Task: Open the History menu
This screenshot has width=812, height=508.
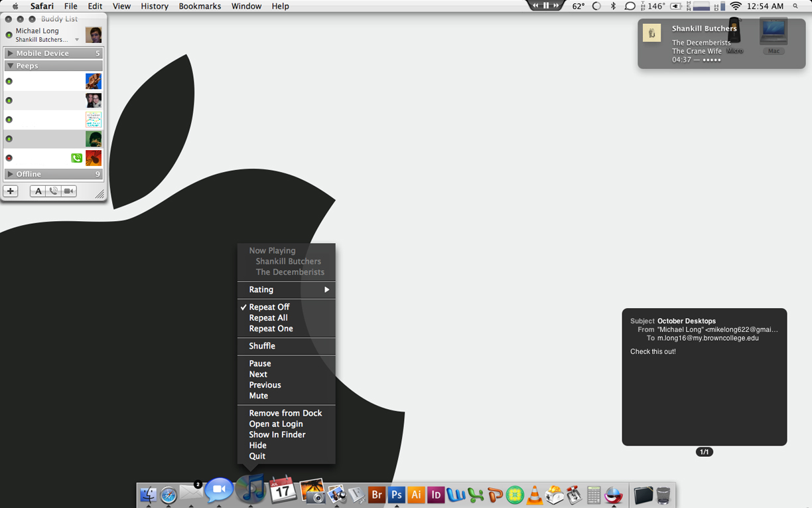Action: 155,6
